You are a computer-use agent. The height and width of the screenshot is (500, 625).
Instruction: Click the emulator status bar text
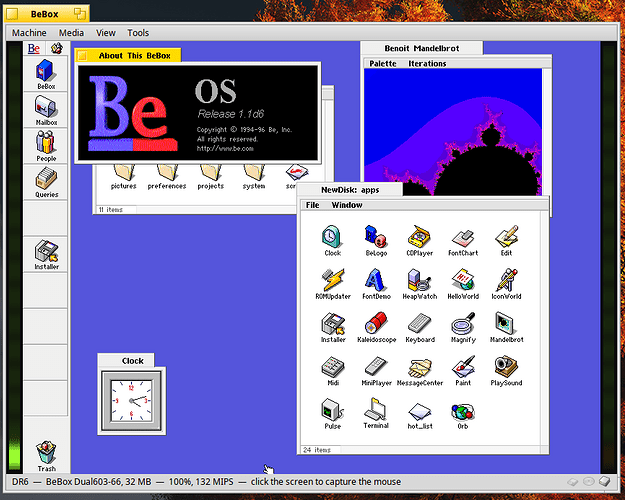coord(206,482)
